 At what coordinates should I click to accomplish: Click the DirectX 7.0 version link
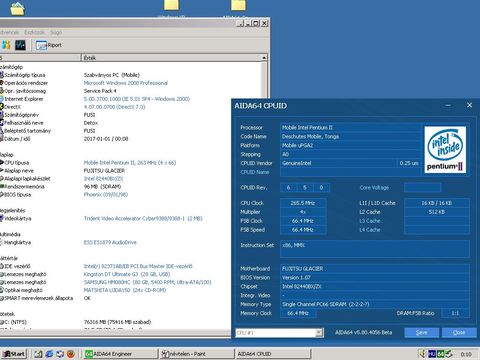(x=114, y=107)
